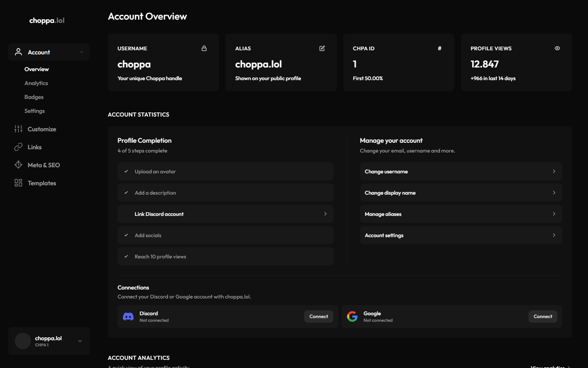Click the Link Discord account step
Image resolution: width=588 pixels, height=368 pixels.
tap(225, 214)
